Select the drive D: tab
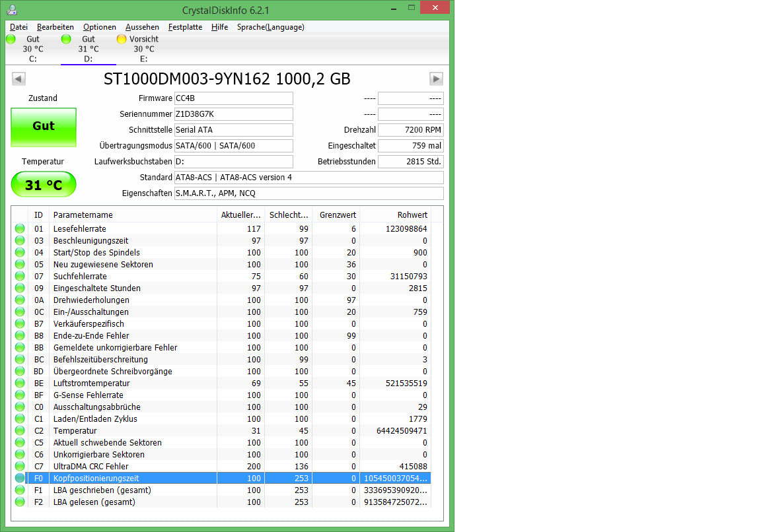 pos(89,49)
